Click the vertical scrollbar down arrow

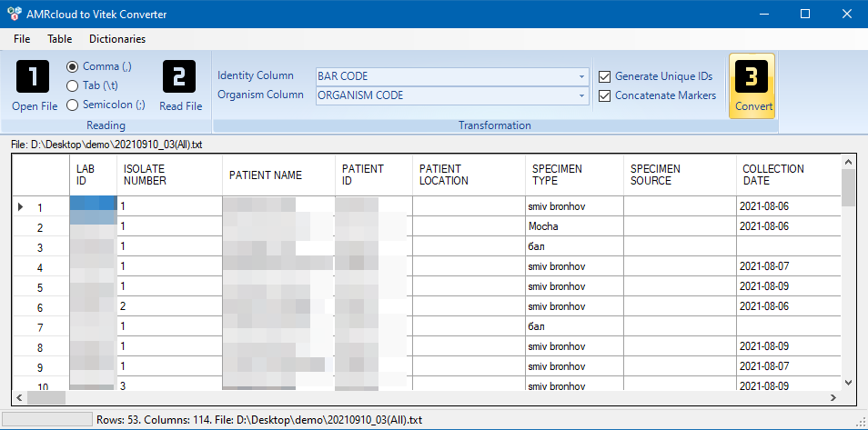pyautogui.click(x=847, y=383)
